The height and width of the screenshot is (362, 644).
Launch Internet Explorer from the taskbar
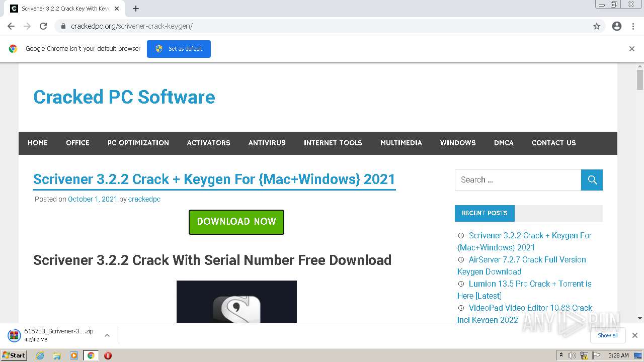pos(40,355)
